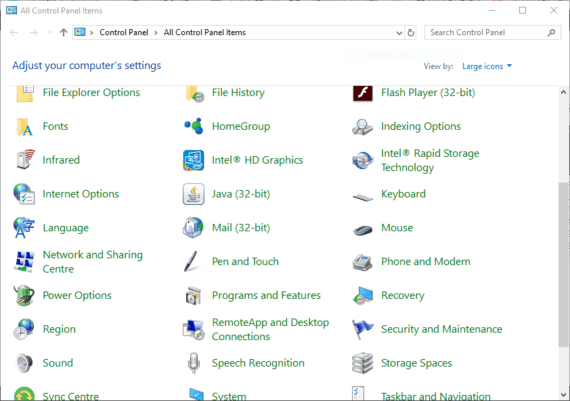Click the vertical scrollbar thumb

click(x=563, y=265)
